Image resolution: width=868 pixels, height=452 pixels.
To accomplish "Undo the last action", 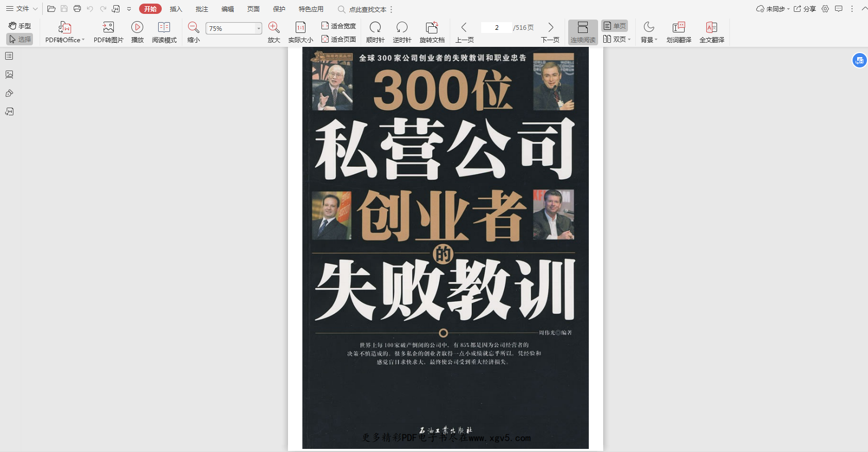I will coord(90,9).
